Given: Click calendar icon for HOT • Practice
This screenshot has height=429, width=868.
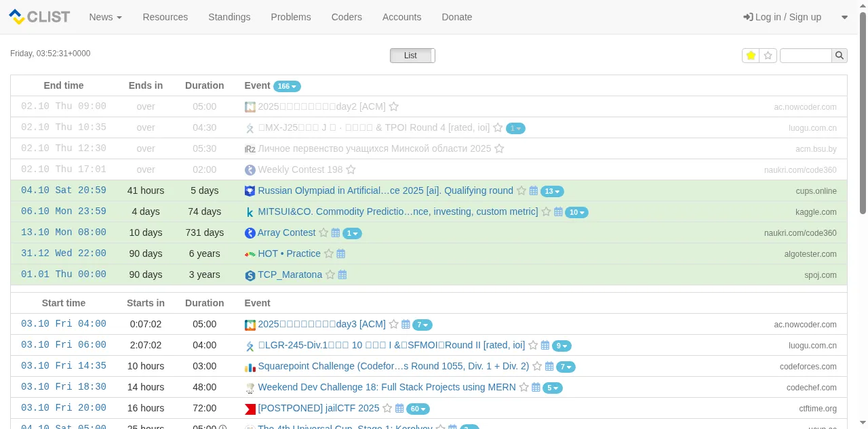Looking at the screenshot, I should click(341, 254).
